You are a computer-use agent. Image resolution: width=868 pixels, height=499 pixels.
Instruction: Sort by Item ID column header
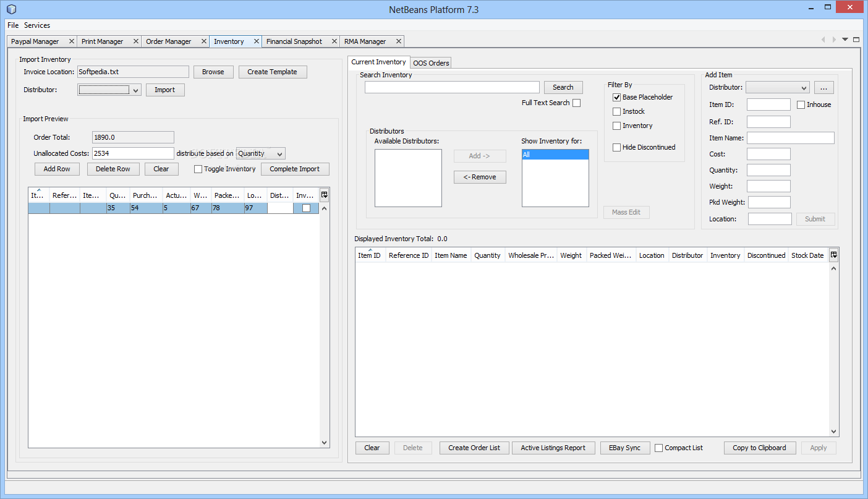(370, 255)
